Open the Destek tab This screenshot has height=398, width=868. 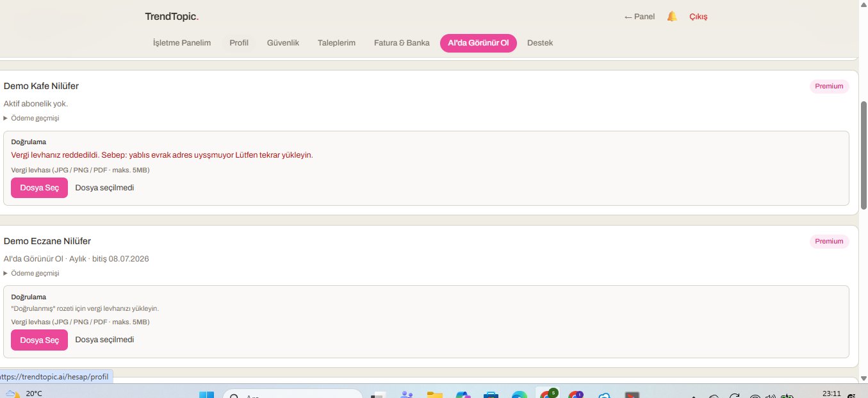pos(540,43)
